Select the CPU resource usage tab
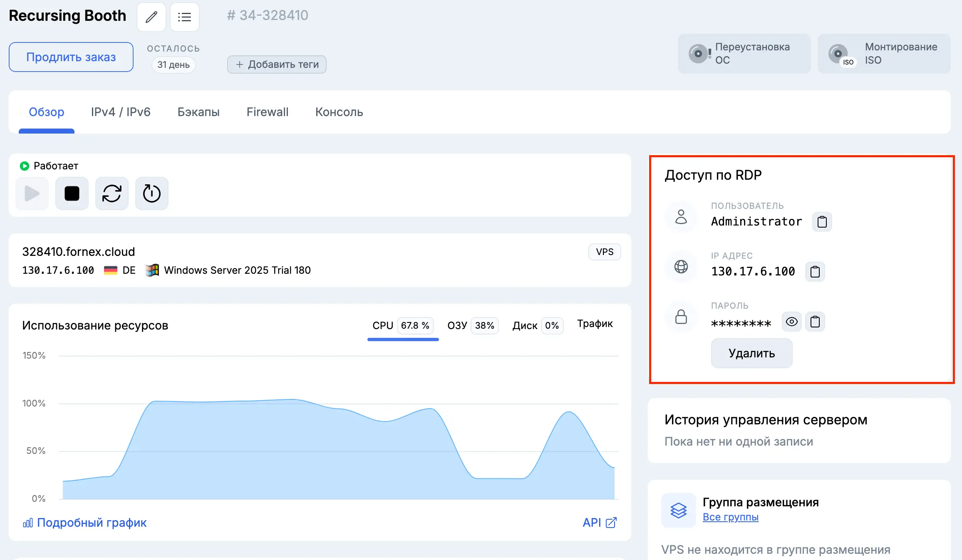This screenshot has width=962, height=560. (x=403, y=326)
